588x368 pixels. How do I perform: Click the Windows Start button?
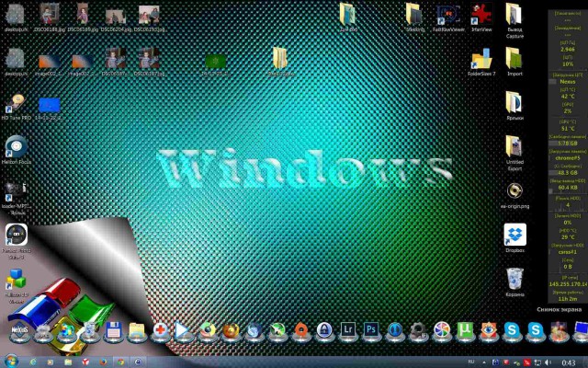click(x=11, y=361)
